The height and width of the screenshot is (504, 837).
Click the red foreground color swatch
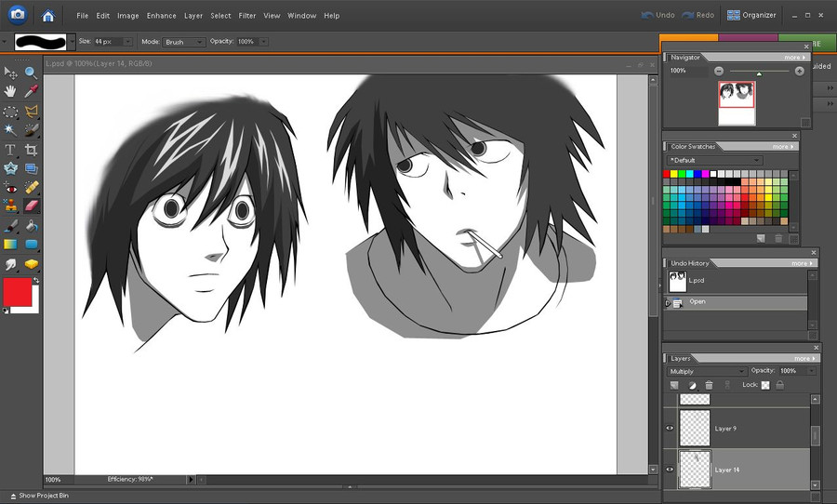coord(17,292)
